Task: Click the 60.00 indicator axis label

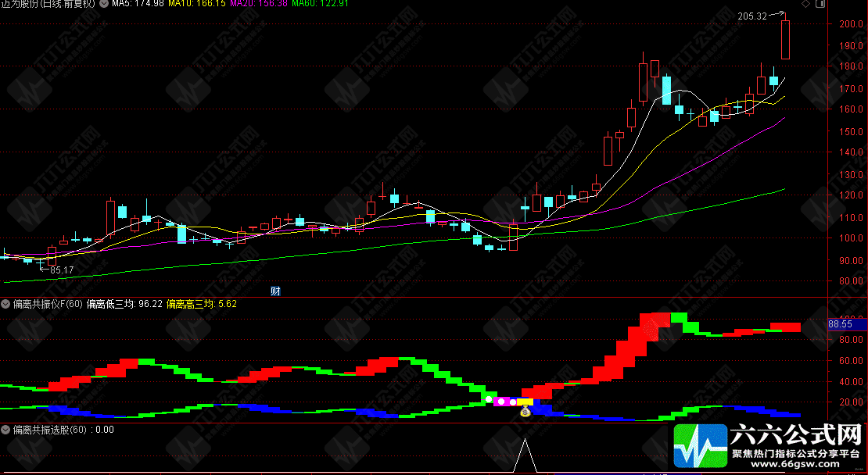Action: [851, 360]
